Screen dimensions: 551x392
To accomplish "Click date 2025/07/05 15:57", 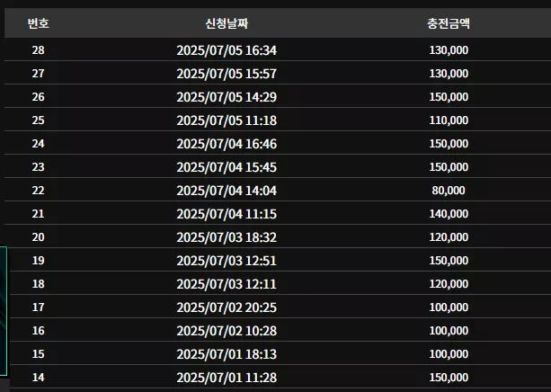I will tap(227, 74).
